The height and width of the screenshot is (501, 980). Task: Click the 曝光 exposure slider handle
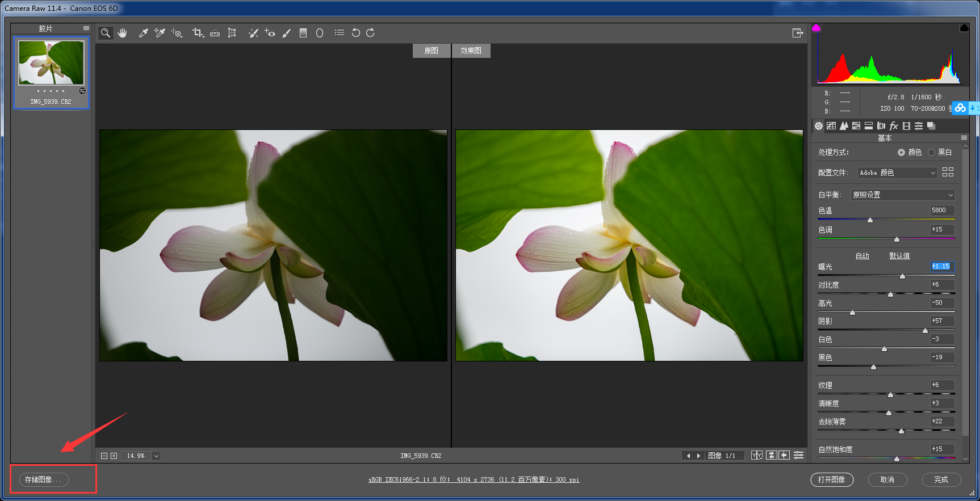[x=902, y=276]
